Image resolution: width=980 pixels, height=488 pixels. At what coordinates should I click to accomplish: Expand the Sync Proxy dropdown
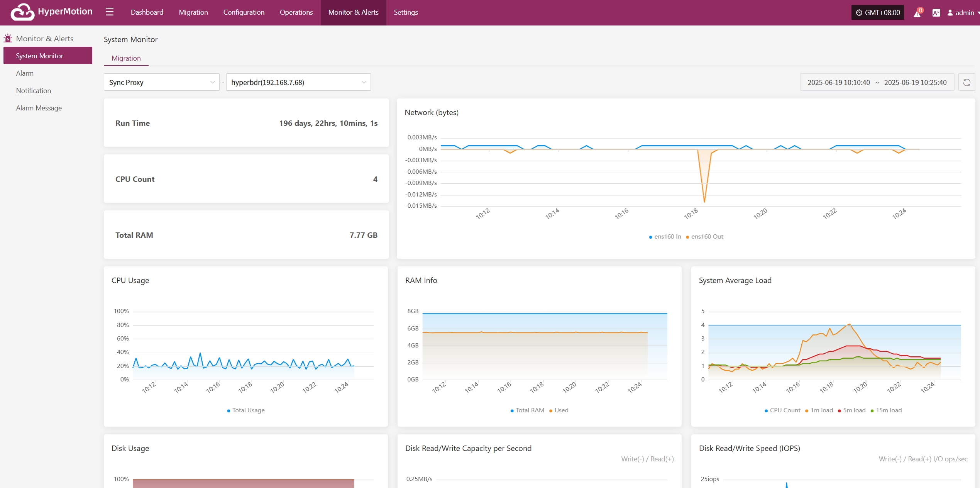(162, 82)
